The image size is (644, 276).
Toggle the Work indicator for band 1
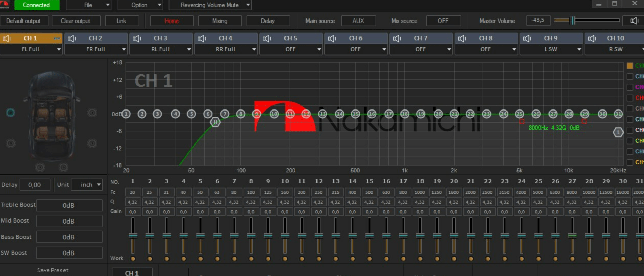click(133, 259)
